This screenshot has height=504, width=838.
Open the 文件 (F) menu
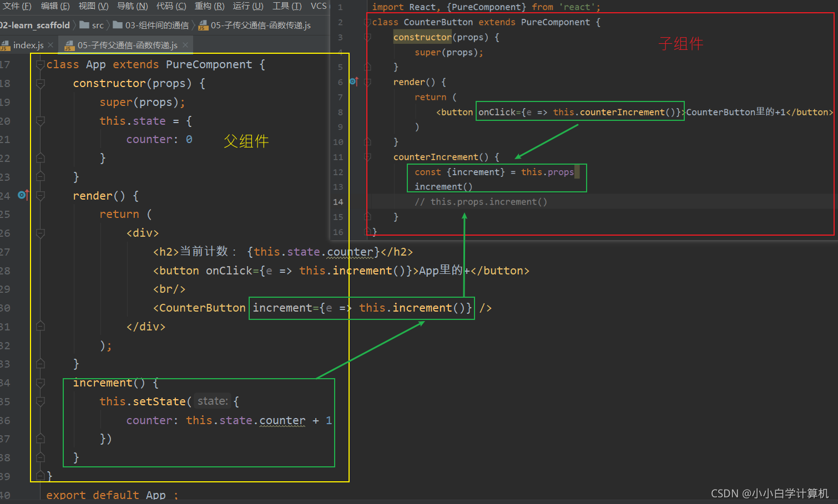point(16,6)
